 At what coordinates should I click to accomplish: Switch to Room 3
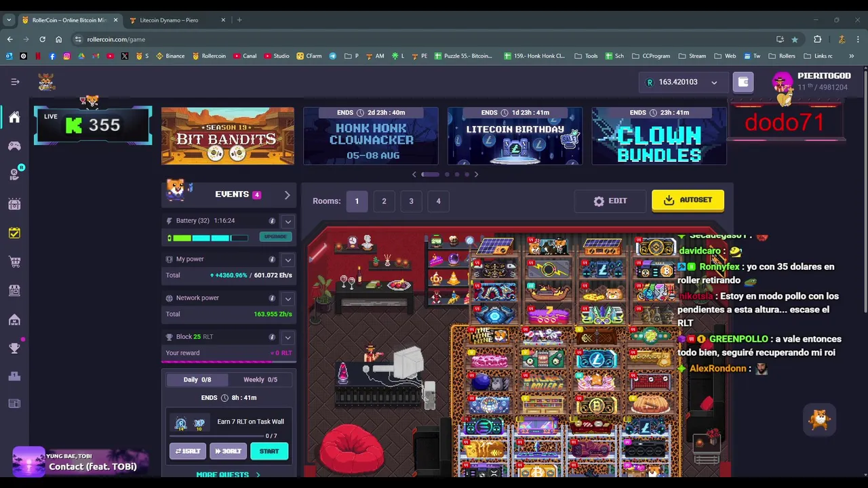(x=411, y=201)
